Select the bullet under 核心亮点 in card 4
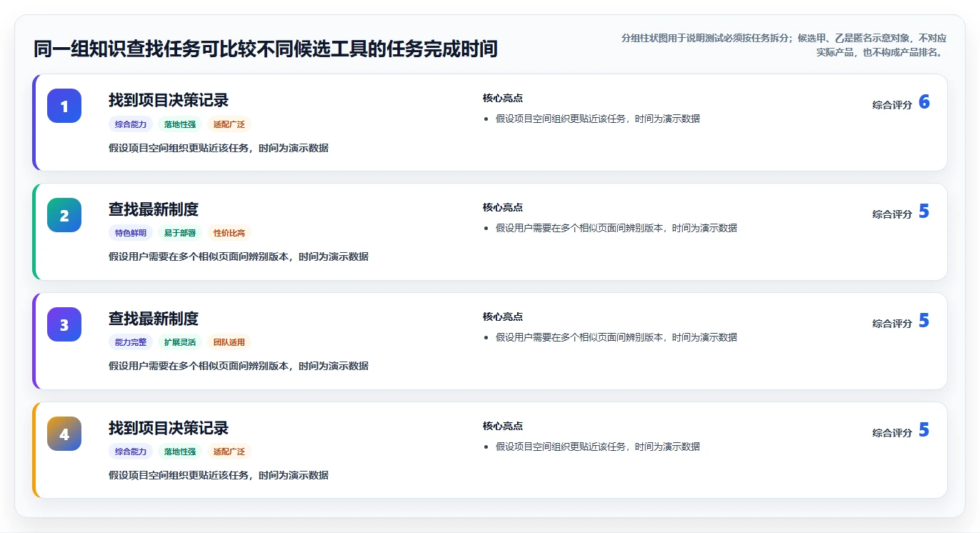980x533 pixels. point(598,447)
